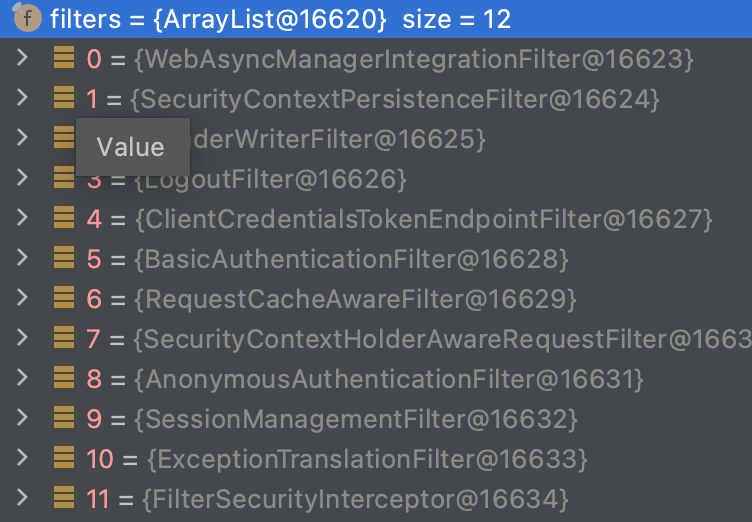Click array element icon for SecurityContextPersistenceFilter

pyautogui.click(x=64, y=98)
